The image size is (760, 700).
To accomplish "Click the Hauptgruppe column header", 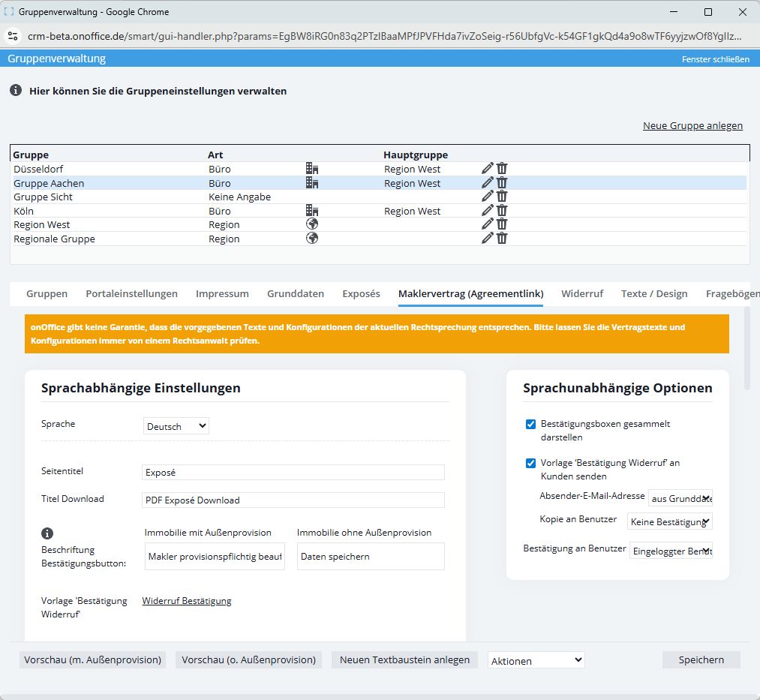I will pos(416,155).
